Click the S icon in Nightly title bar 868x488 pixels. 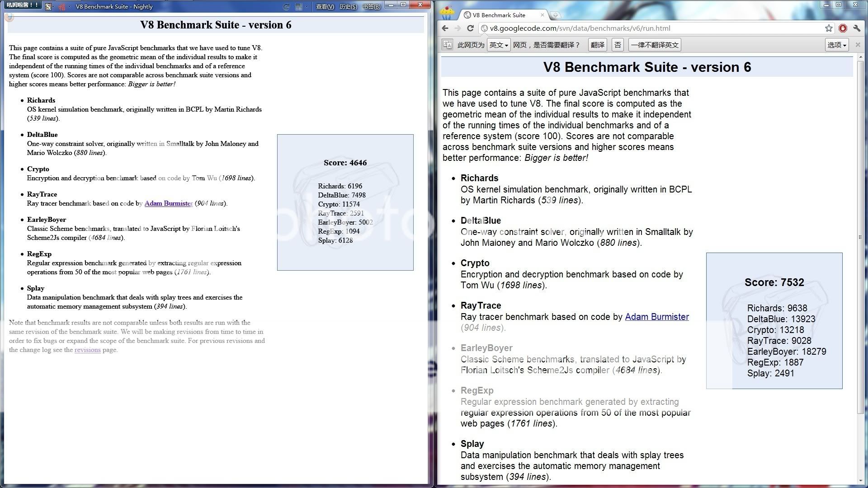tap(48, 6)
